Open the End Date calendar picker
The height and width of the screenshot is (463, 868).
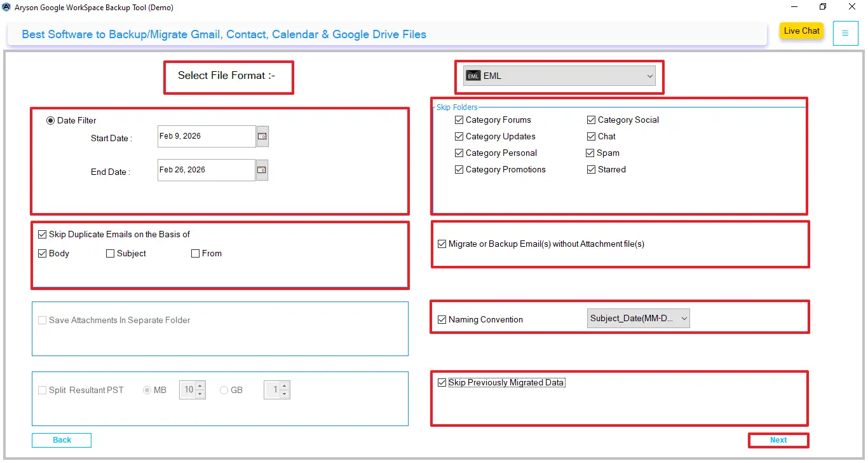coord(262,170)
